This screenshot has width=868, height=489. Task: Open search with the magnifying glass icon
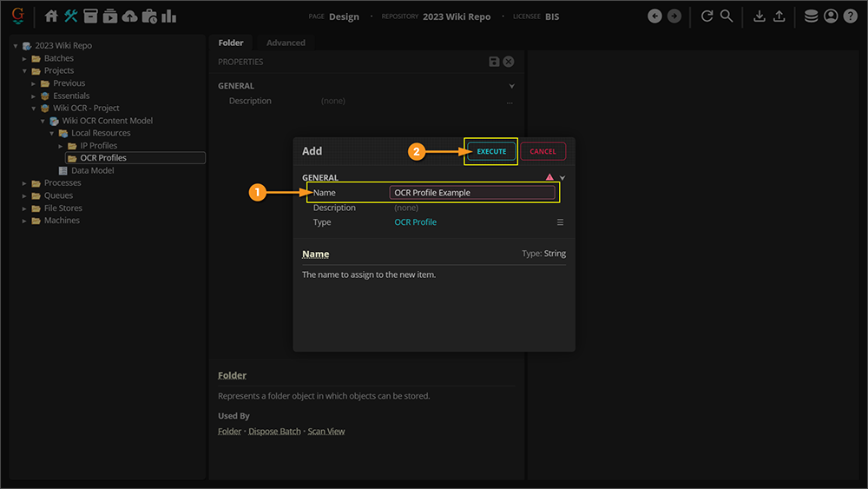tap(727, 16)
